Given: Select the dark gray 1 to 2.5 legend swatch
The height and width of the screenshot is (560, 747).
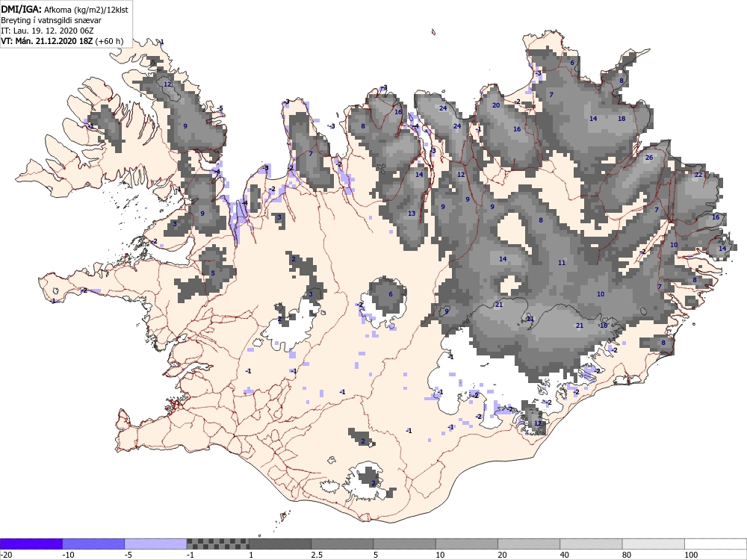Looking at the screenshot, I should tap(280, 544).
